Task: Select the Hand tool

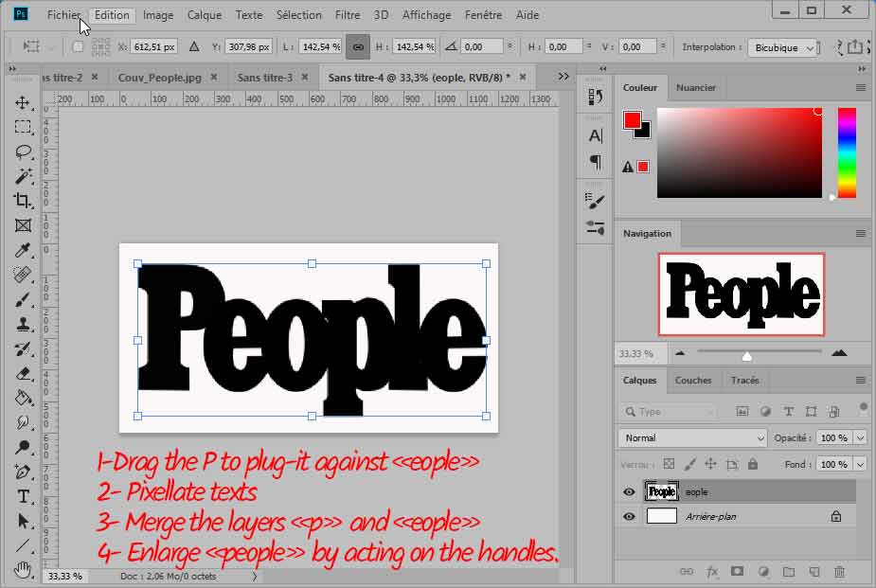Action: (x=23, y=570)
